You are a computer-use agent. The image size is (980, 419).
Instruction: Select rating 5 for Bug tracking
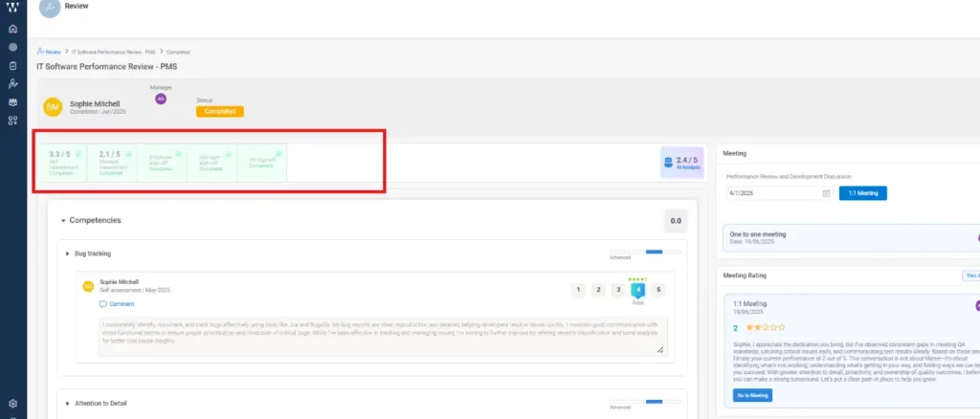[658, 290]
